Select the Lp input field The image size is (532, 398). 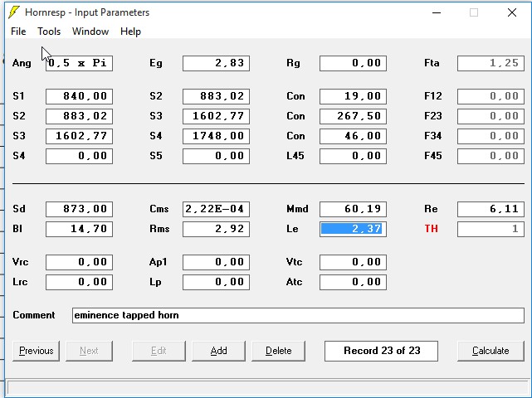pyautogui.click(x=216, y=283)
